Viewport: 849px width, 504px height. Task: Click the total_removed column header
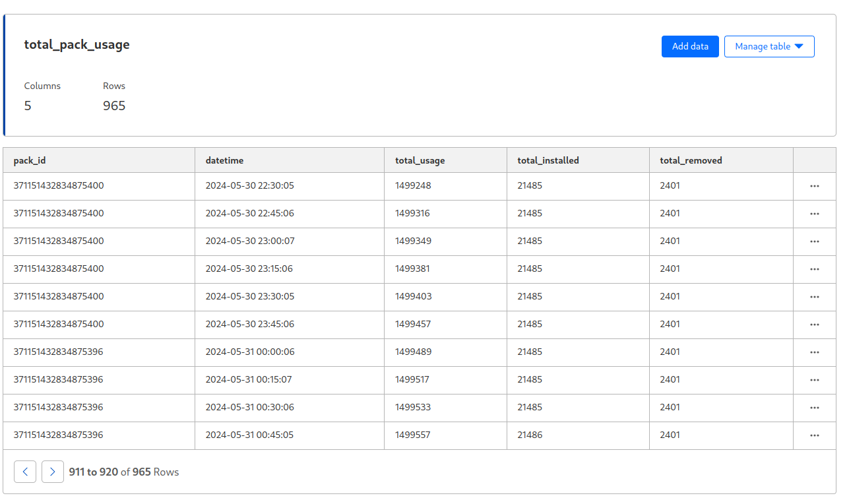tap(691, 160)
